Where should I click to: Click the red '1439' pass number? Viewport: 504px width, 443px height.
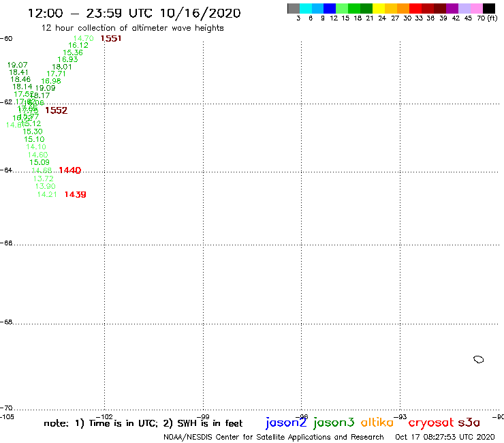point(75,194)
